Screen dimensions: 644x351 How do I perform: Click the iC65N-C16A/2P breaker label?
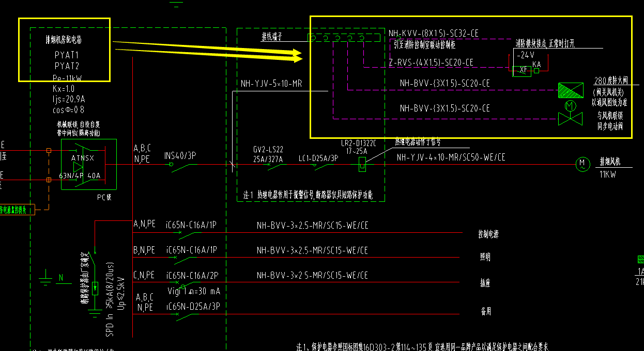pos(192,275)
